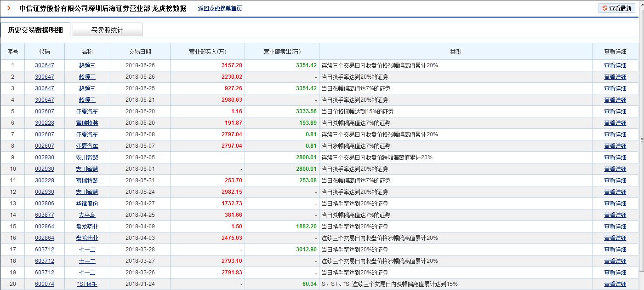Open stock code 300647 in the first row

[x=45, y=65]
